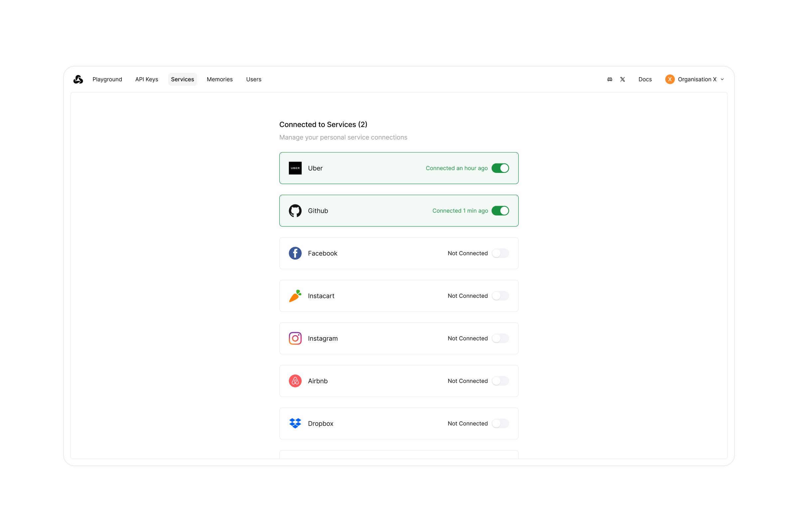Screen dimensions: 798x532
Task: Click the Airbnb logo icon
Action: click(x=295, y=381)
